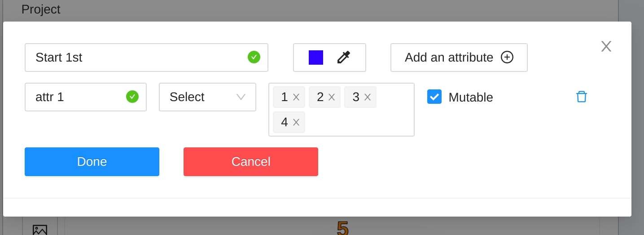Remove value 2 tag with its x
The width and height of the screenshot is (644, 235).
click(x=332, y=97)
